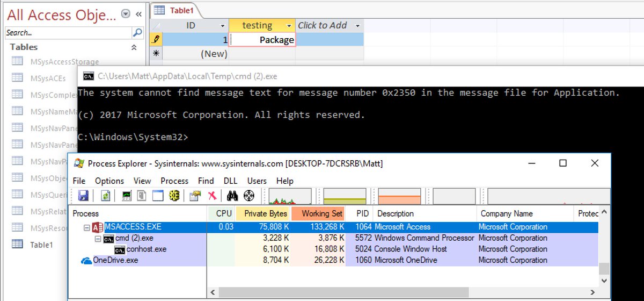This screenshot has width=644, height=301.
Task: Click the (New) cell in ID column
Action: [x=195, y=53]
